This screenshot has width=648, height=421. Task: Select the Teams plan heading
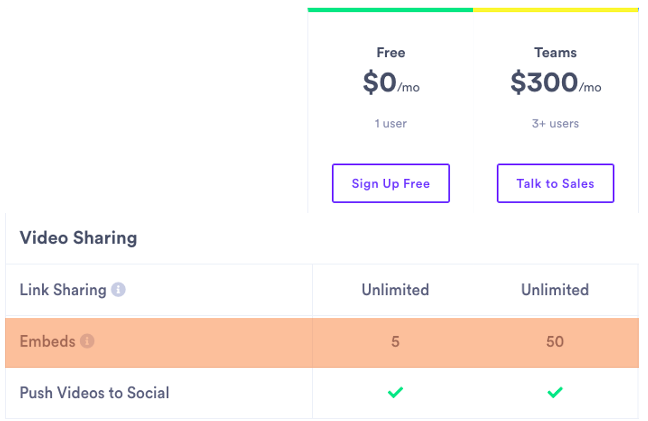(555, 52)
